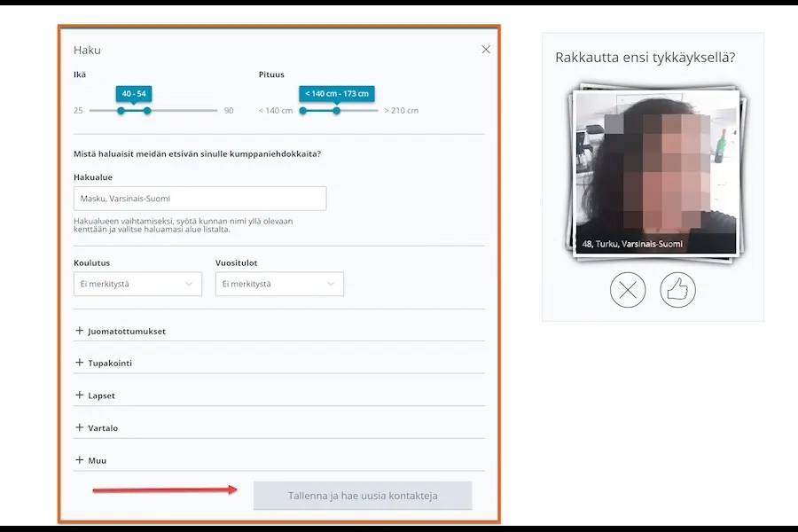Click maximum height handle at 173 cm
The width and height of the screenshot is (798, 532).
pyautogui.click(x=336, y=111)
